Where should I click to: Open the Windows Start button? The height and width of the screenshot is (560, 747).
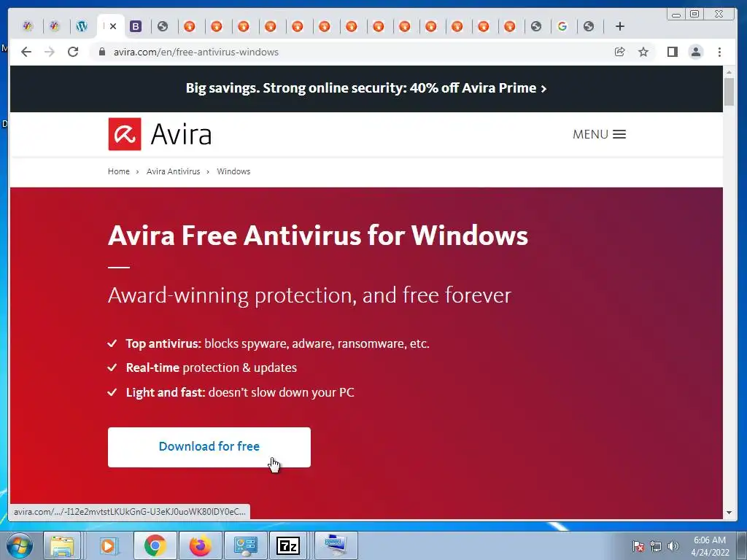(x=20, y=545)
